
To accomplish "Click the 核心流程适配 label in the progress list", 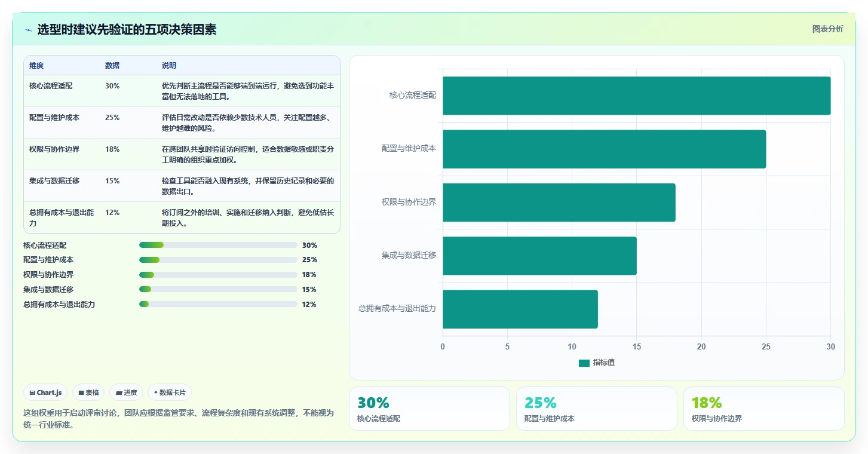I will pos(45,246).
